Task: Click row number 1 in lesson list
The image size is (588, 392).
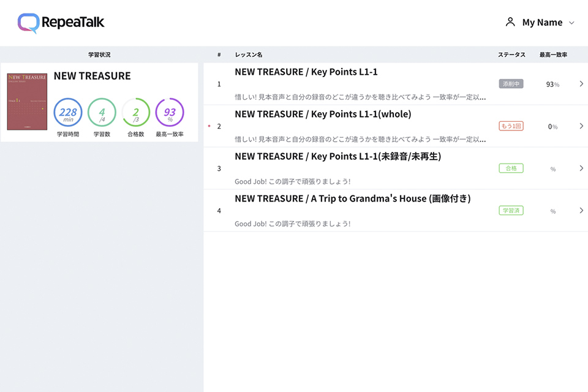Action: [x=219, y=84]
